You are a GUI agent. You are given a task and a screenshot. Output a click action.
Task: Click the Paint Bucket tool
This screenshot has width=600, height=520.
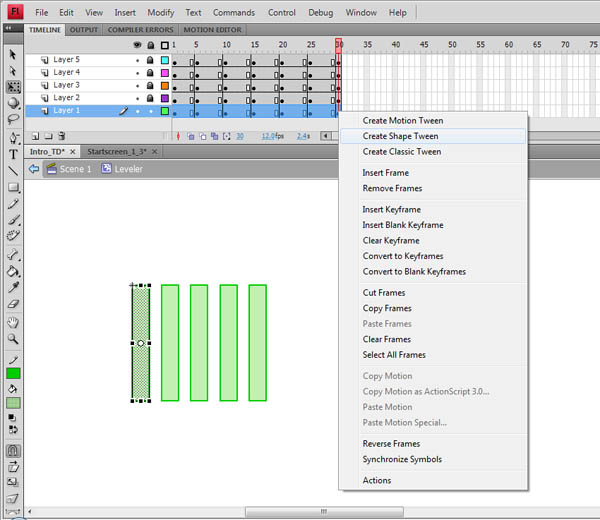13,271
